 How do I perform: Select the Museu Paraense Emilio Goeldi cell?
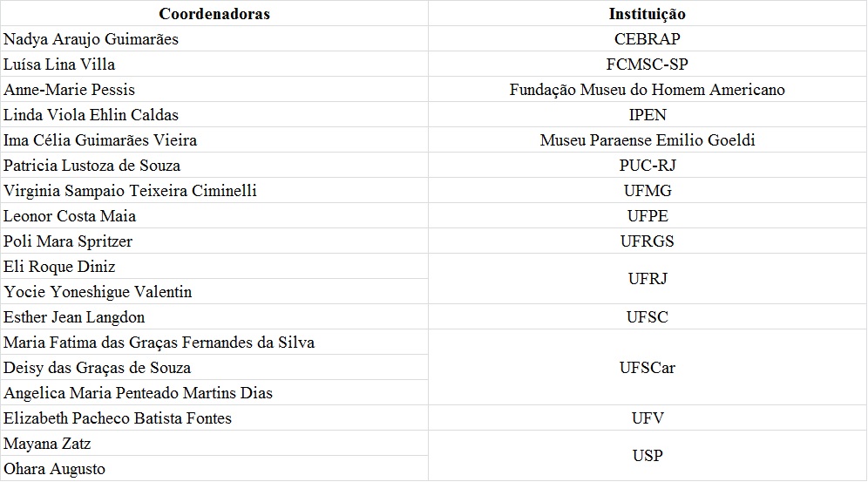[648, 140]
